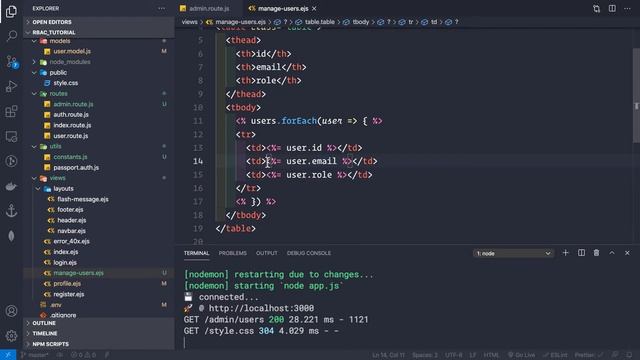This screenshot has height=360, width=640.
Task: Click the localhost:3000 link in terminal
Action: tap(261, 308)
